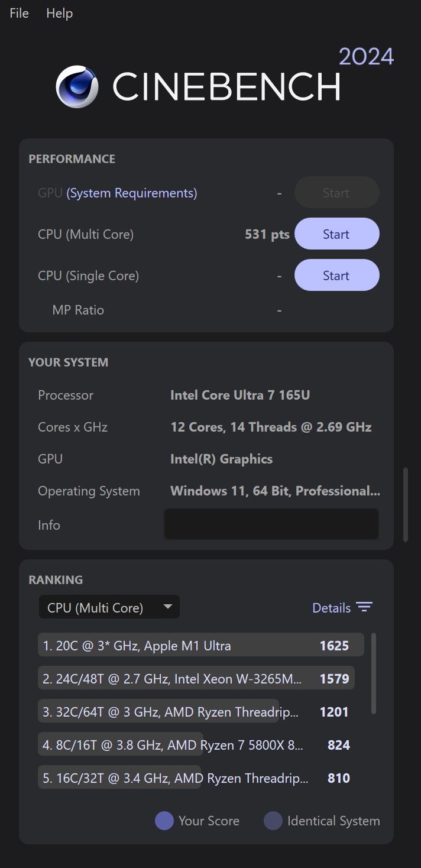Start the CPU (Single Core) benchmark
Image resolution: width=421 pixels, height=868 pixels.
point(336,276)
